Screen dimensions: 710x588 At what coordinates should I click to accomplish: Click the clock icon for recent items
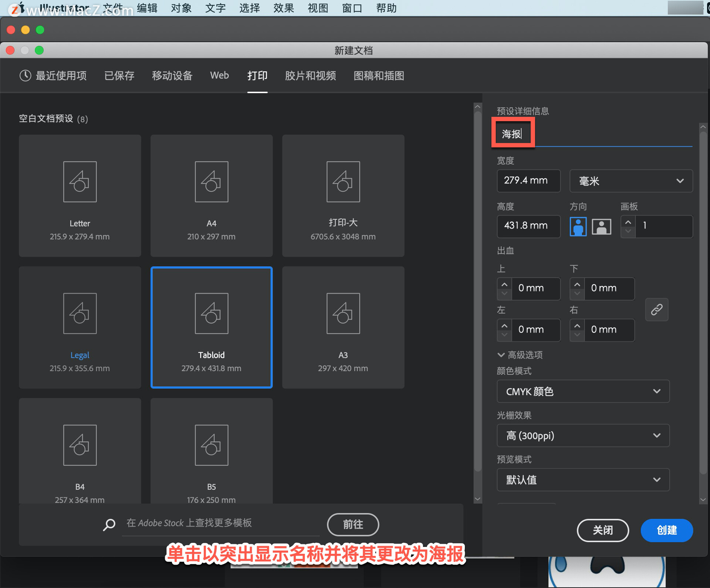coord(25,76)
